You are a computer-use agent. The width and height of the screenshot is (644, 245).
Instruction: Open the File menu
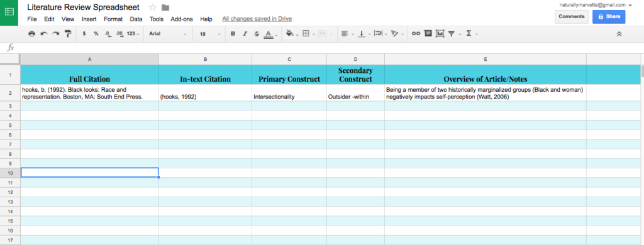(31, 19)
